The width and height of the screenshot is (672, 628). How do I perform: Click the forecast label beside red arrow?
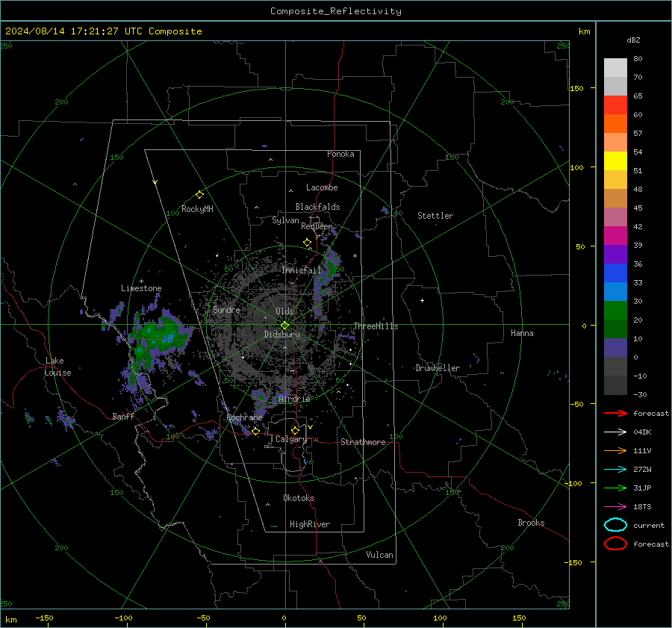tap(651, 413)
